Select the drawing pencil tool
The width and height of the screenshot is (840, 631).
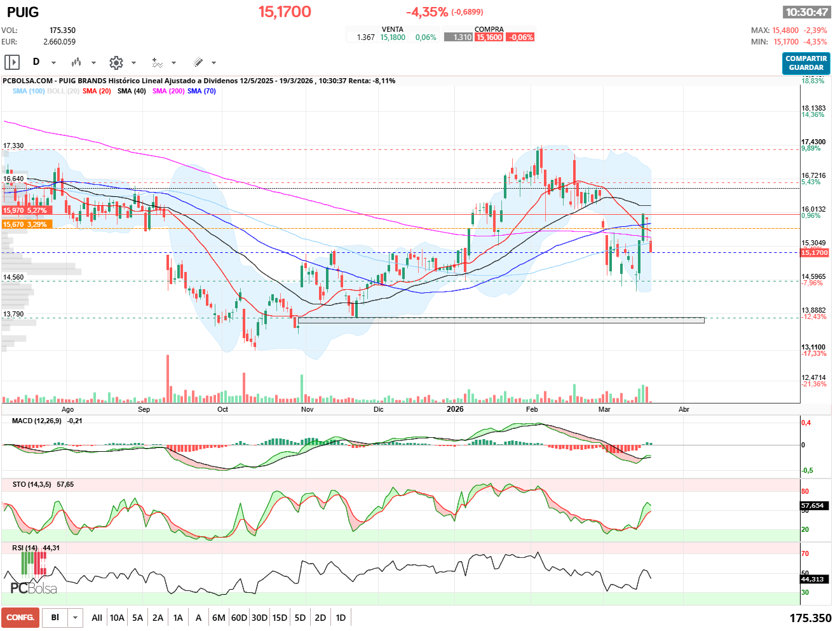click(198, 62)
